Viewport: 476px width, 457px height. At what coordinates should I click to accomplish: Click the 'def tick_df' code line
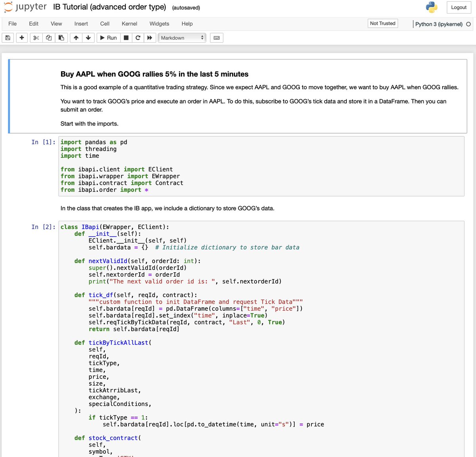click(x=136, y=295)
